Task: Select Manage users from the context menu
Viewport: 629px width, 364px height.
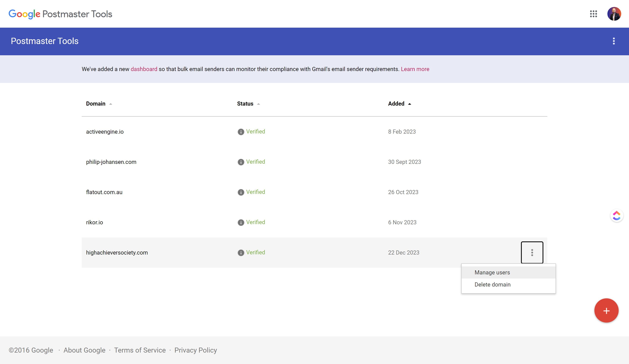Action: coord(492,272)
